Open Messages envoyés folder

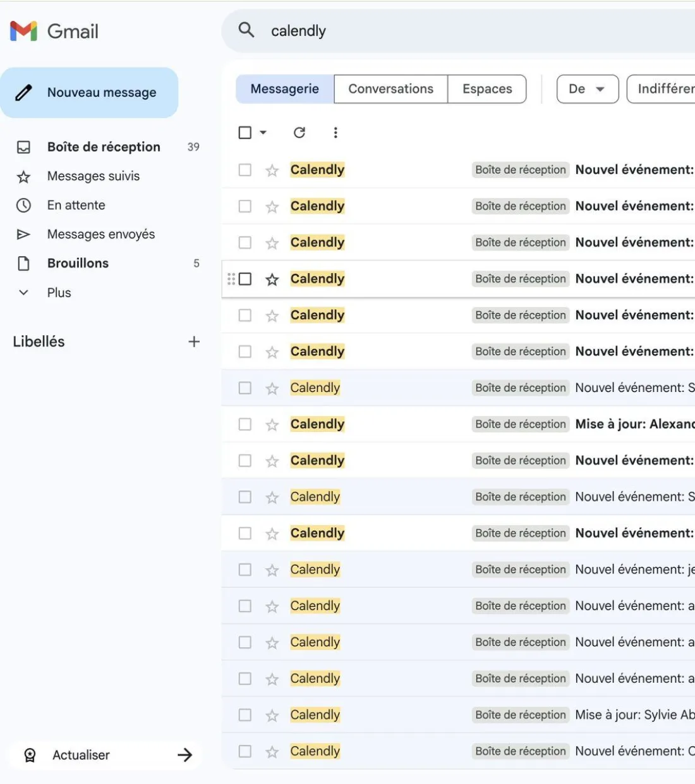click(101, 234)
